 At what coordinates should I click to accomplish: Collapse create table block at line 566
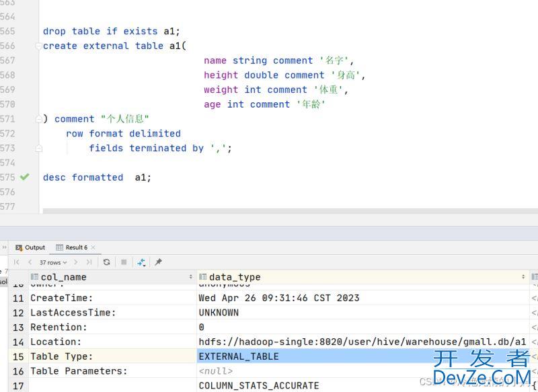pyautogui.click(x=39, y=46)
